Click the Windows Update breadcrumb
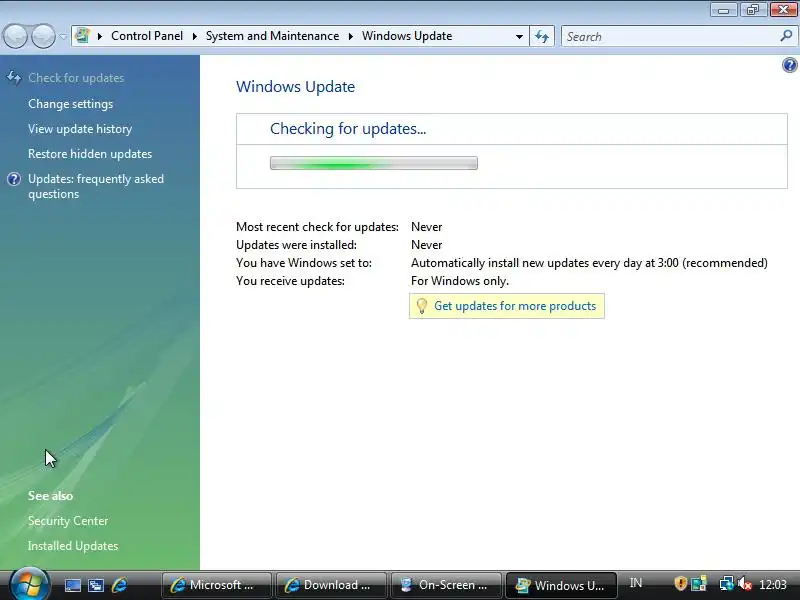Viewport: 800px width, 600px height. coord(407,36)
